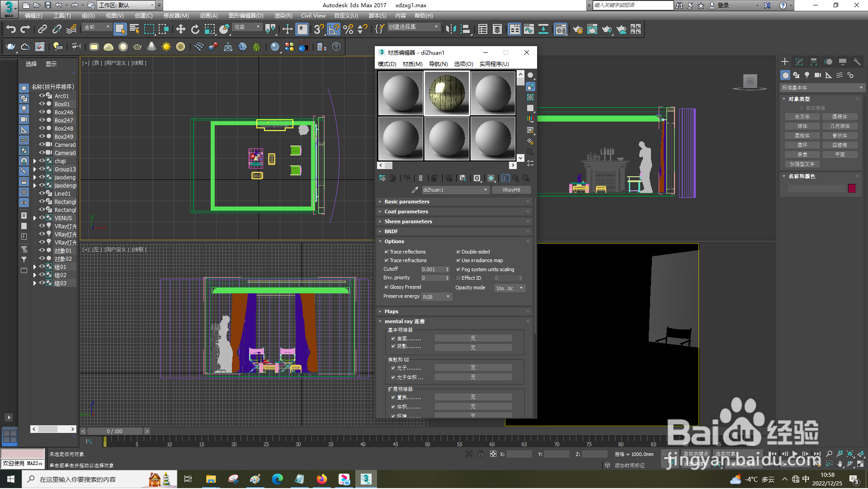
Task: Activate the Select and Rotate tool
Action: 195,29
